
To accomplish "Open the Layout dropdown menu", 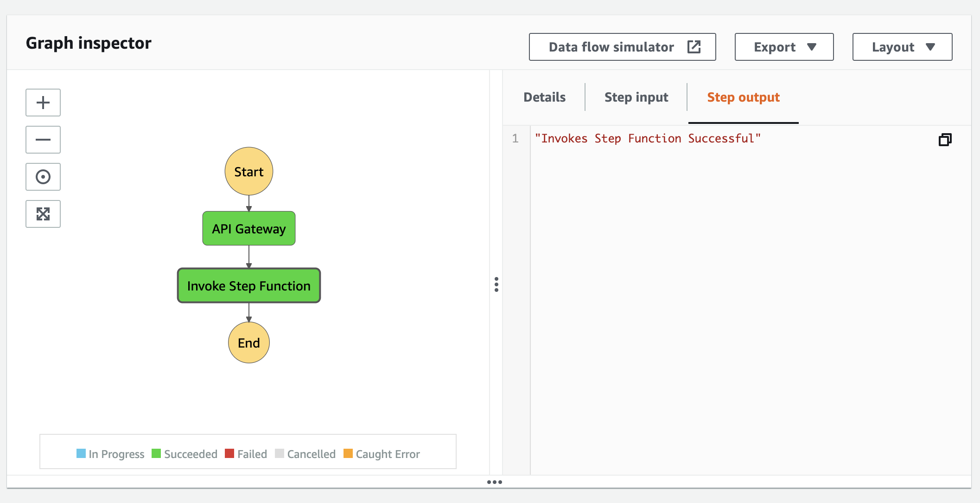I will 901,47.
